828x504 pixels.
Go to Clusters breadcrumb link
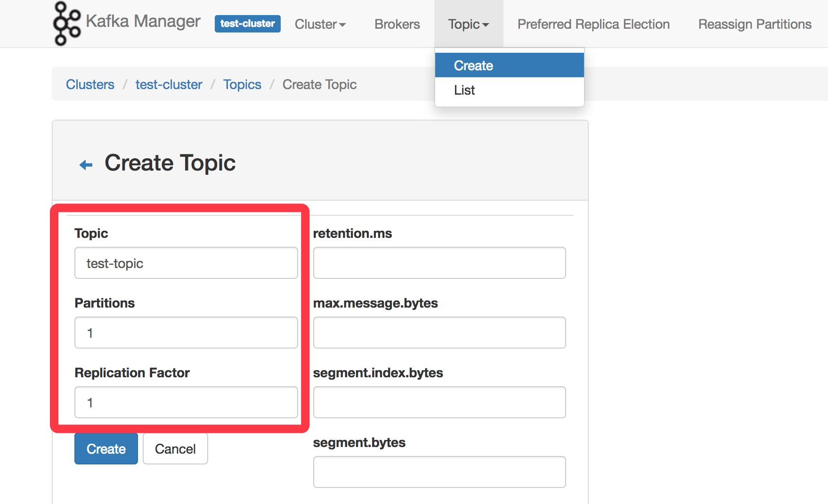click(x=90, y=84)
